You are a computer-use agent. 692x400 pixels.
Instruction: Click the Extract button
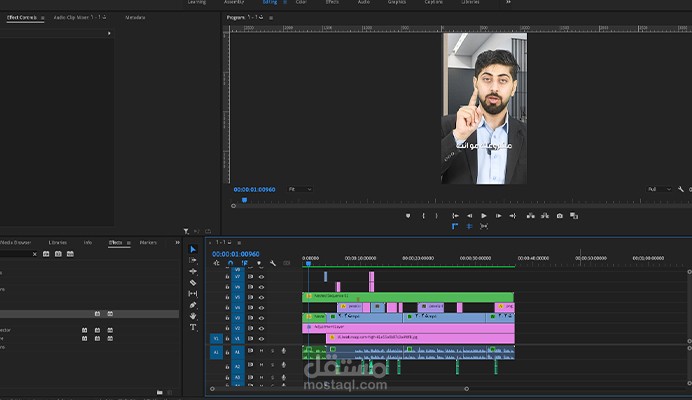tap(545, 216)
